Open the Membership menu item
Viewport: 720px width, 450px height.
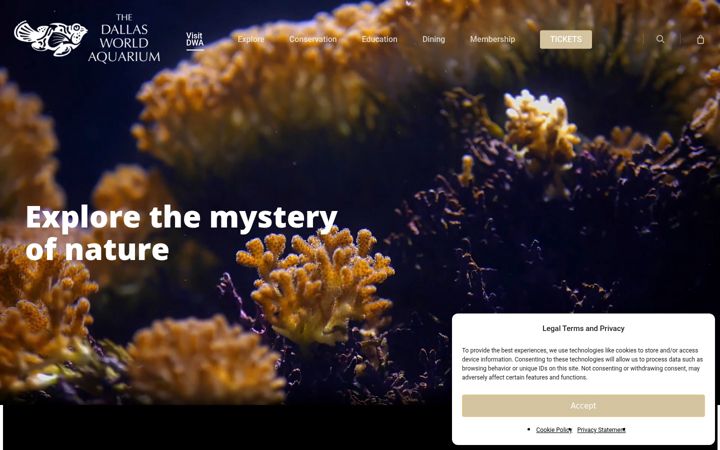pyautogui.click(x=492, y=39)
